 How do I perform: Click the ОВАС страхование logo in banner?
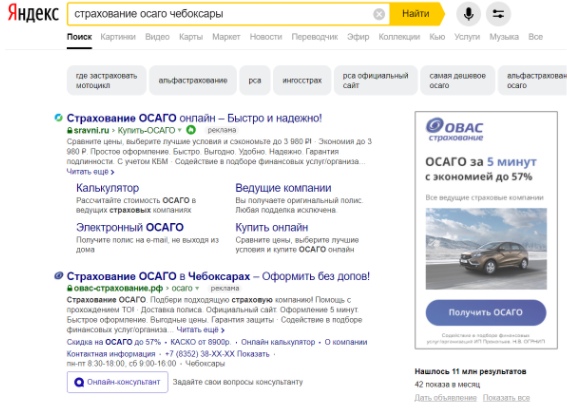[455, 129]
